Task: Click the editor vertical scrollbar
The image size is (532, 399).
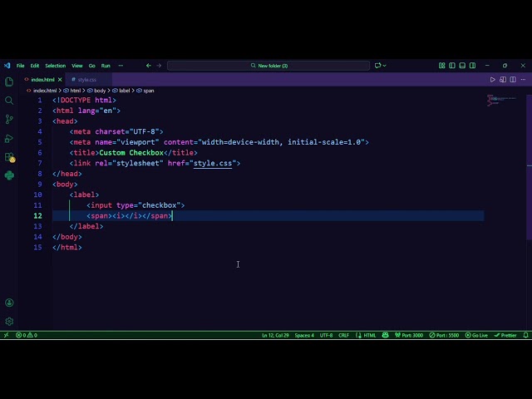Action: tap(529, 167)
